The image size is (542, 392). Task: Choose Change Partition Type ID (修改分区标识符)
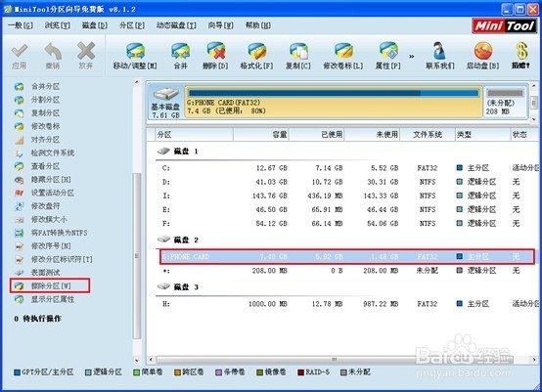[x=62, y=259]
